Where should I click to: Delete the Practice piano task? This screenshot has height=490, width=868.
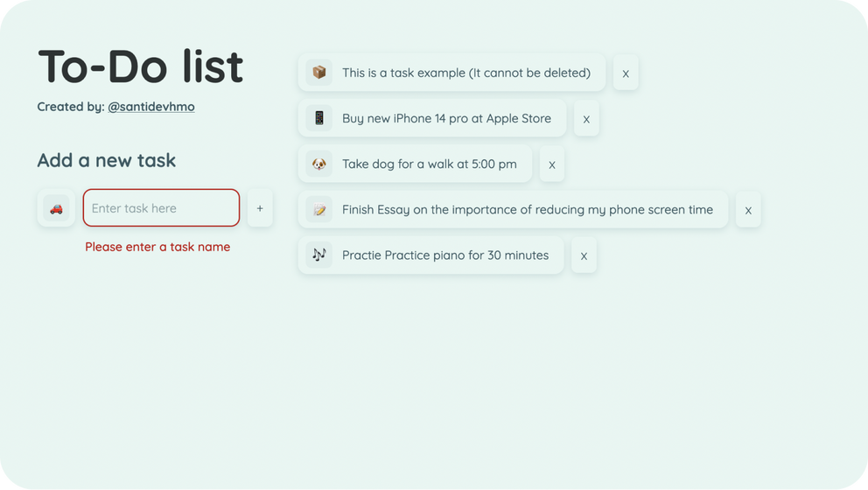pyautogui.click(x=584, y=255)
